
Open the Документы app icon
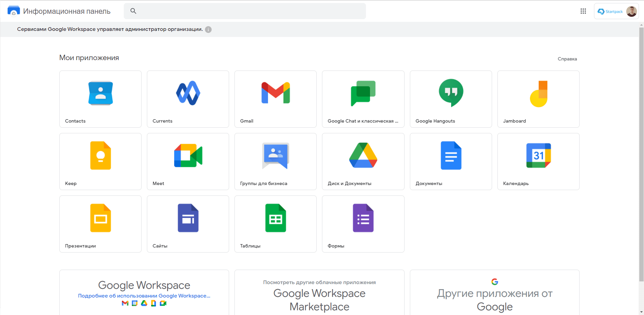(x=451, y=155)
